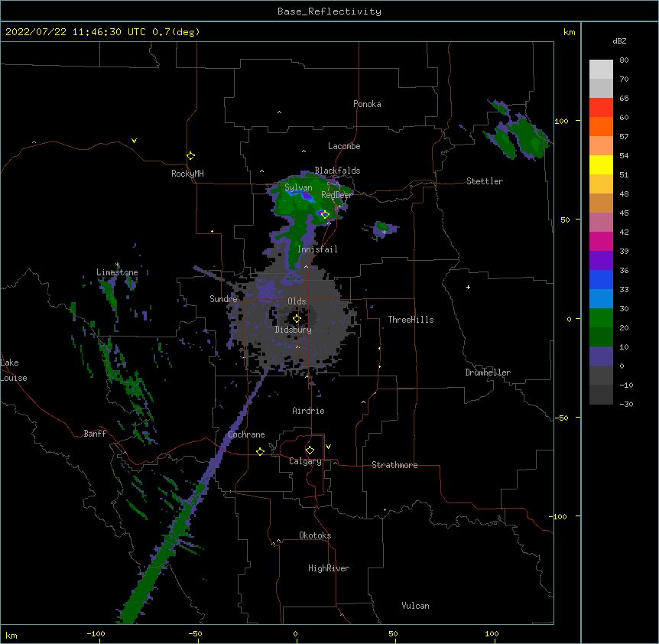Select the yellow 54 dBZ color swatch
Viewport: 659px width, 644px height.
(601, 164)
